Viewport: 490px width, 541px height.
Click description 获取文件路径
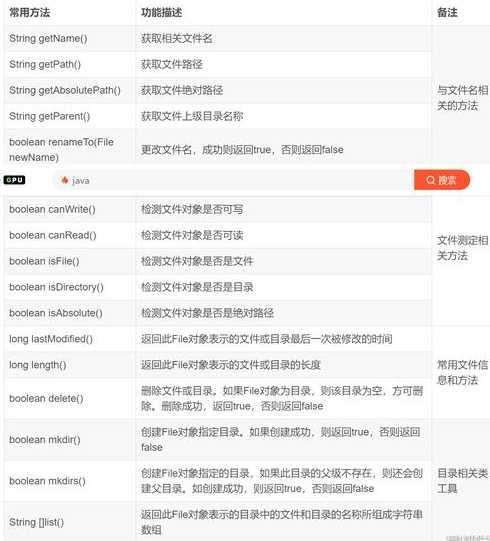[x=172, y=64]
